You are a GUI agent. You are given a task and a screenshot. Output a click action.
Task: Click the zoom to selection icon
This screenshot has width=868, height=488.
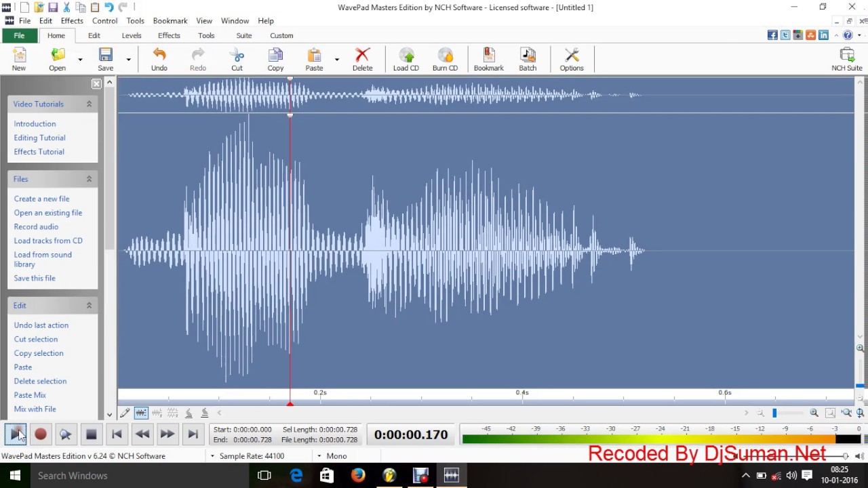click(830, 413)
